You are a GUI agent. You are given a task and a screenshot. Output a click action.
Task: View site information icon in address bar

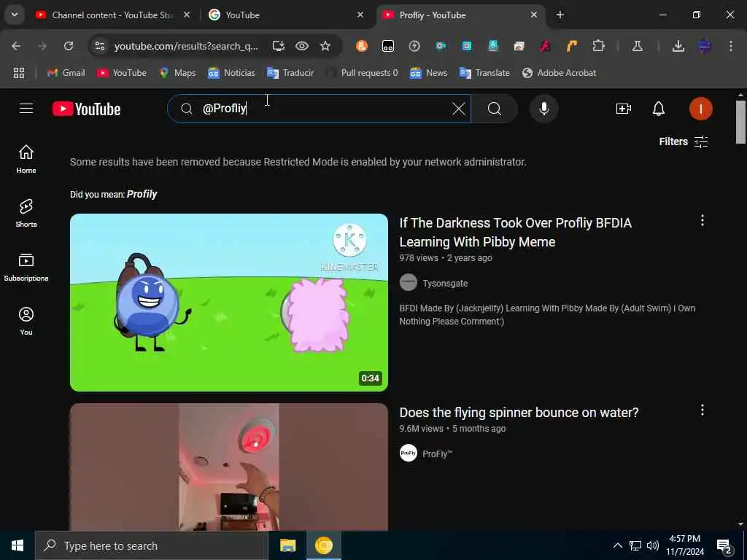pyautogui.click(x=99, y=46)
